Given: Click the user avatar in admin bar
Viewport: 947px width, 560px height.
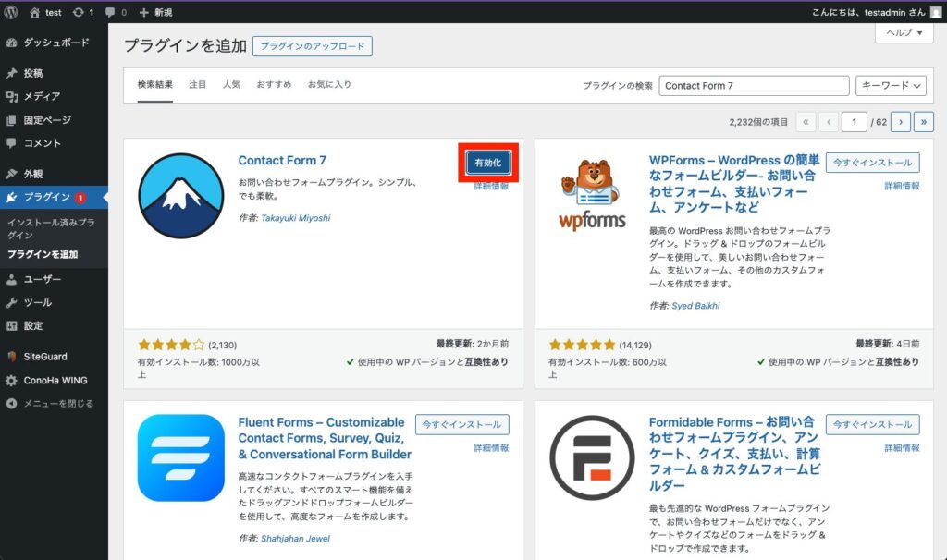Looking at the screenshot, I should [936, 12].
